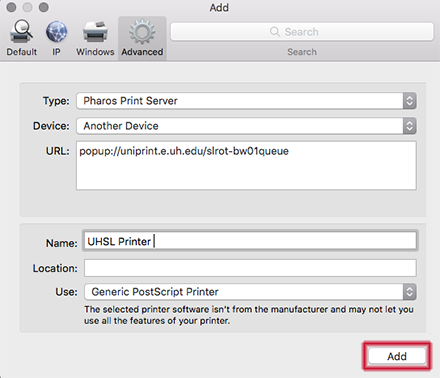Click the Use dropdown stepper arrows
The width and height of the screenshot is (440, 378).
410,292
